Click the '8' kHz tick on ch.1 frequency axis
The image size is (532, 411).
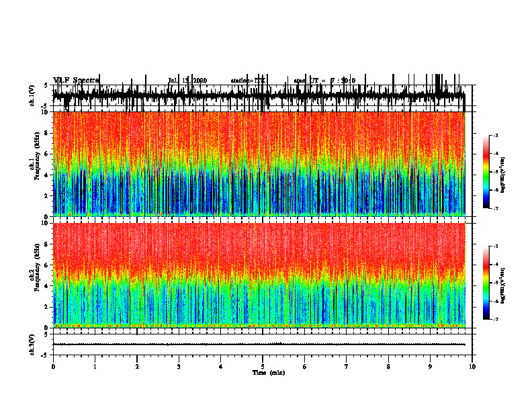(x=47, y=133)
